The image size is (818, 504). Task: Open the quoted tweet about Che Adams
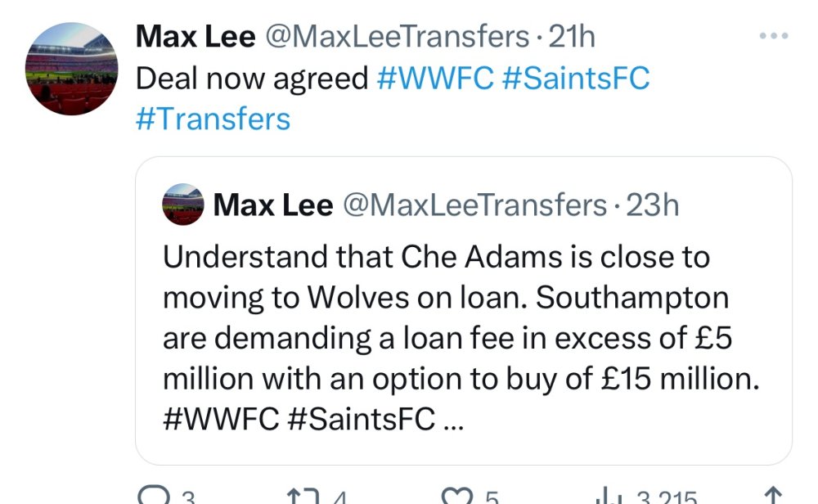pyautogui.click(x=463, y=338)
